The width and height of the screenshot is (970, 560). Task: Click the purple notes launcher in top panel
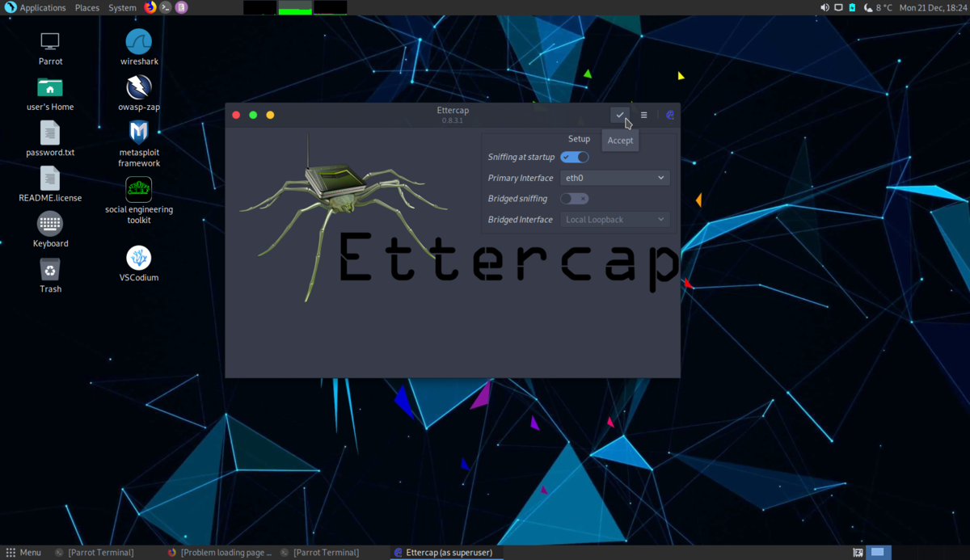(x=181, y=7)
